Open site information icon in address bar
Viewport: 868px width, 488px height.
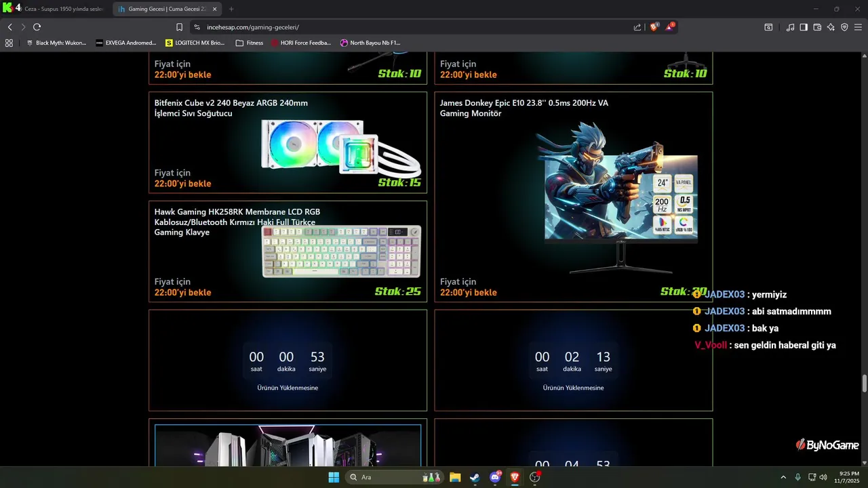coord(197,27)
